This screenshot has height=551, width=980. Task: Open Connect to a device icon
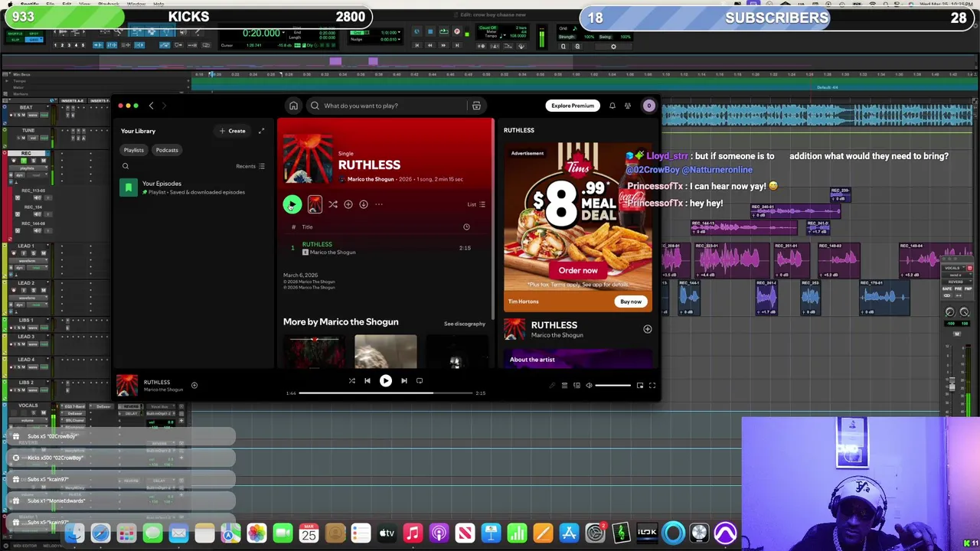[577, 386]
